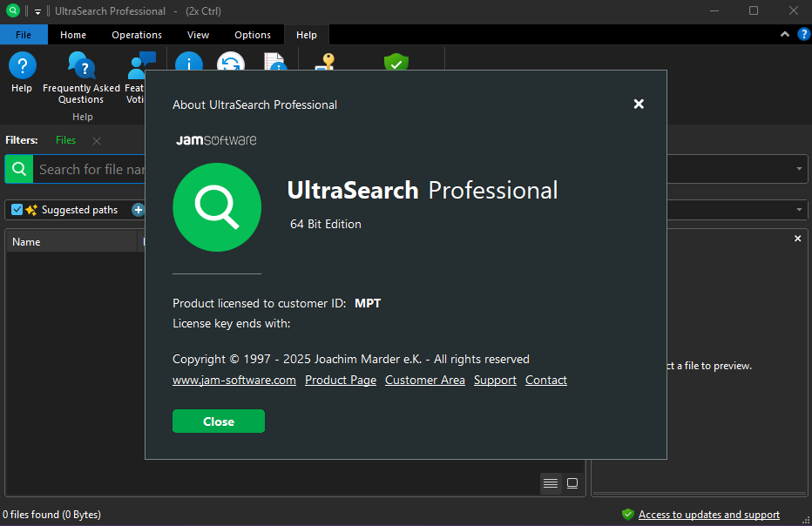The image size is (812, 526).
Task: Click the green shield icon in status bar
Action: click(x=627, y=514)
